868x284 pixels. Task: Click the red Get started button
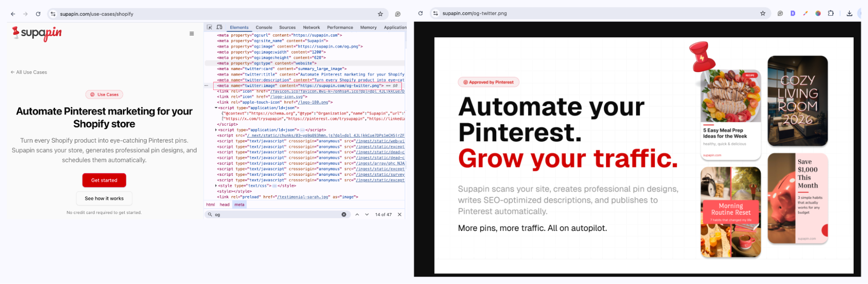(104, 180)
